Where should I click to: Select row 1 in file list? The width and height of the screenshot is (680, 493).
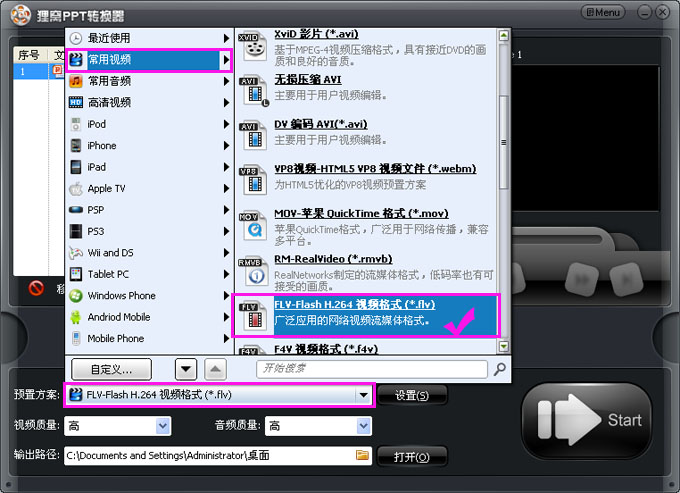[39, 71]
